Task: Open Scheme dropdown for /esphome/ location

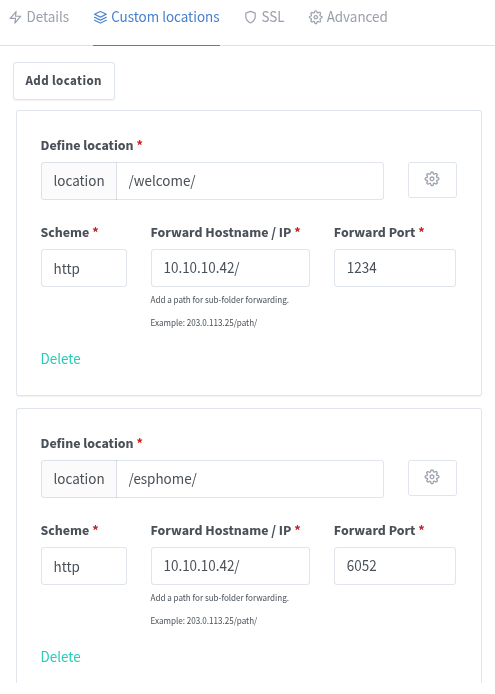Action: point(84,566)
